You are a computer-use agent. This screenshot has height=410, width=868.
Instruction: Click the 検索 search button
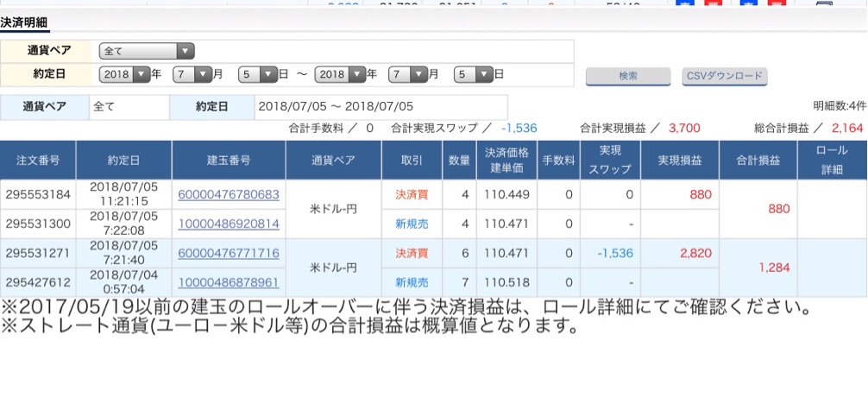[x=627, y=76]
